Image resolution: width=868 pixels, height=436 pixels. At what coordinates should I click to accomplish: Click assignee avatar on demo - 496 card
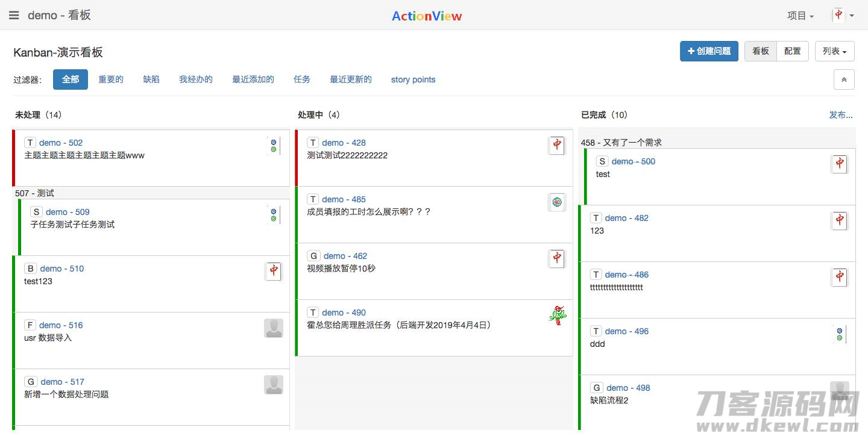[x=840, y=334]
